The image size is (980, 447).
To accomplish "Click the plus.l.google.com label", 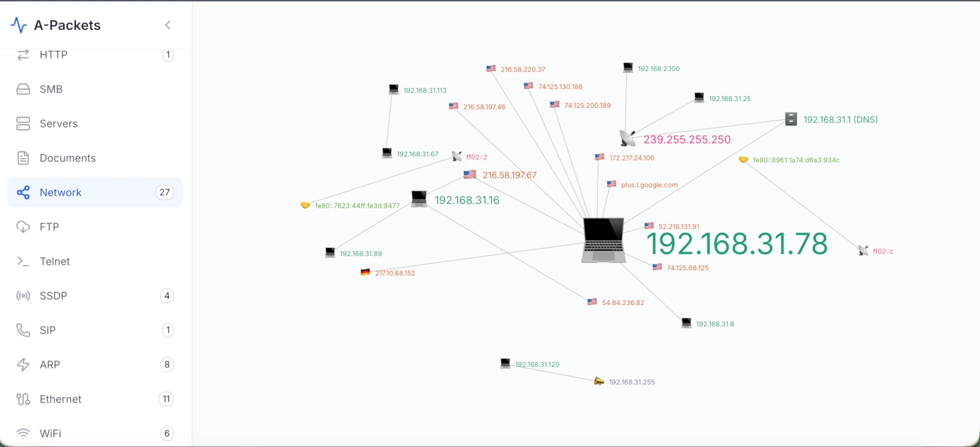I will (x=649, y=185).
